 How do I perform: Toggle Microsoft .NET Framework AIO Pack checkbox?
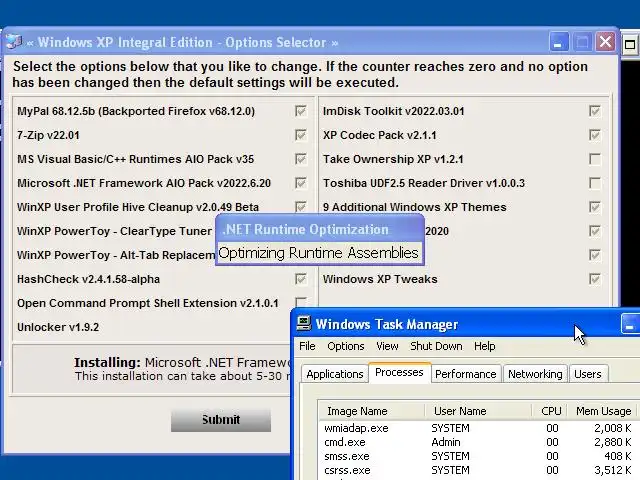click(301, 183)
